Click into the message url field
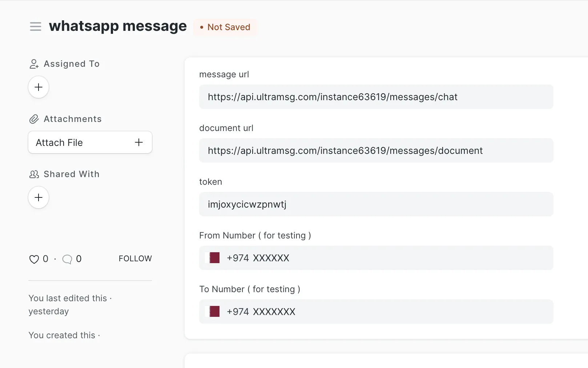The width and height of the screenshot is (588, 368). tap(376, 97)
